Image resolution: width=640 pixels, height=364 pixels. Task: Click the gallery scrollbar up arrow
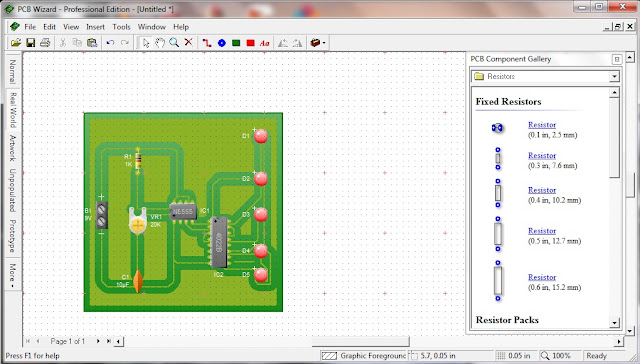(x=614, y=93)
